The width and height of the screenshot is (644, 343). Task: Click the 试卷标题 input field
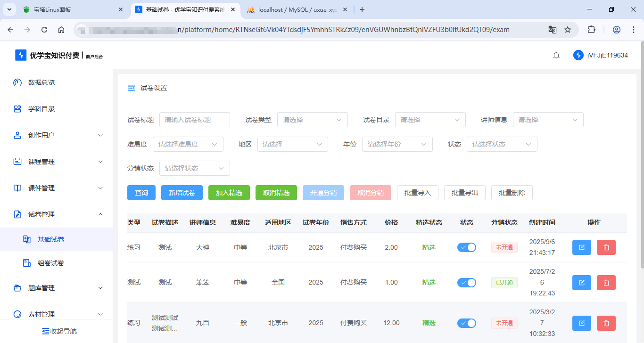coord(194,120)
